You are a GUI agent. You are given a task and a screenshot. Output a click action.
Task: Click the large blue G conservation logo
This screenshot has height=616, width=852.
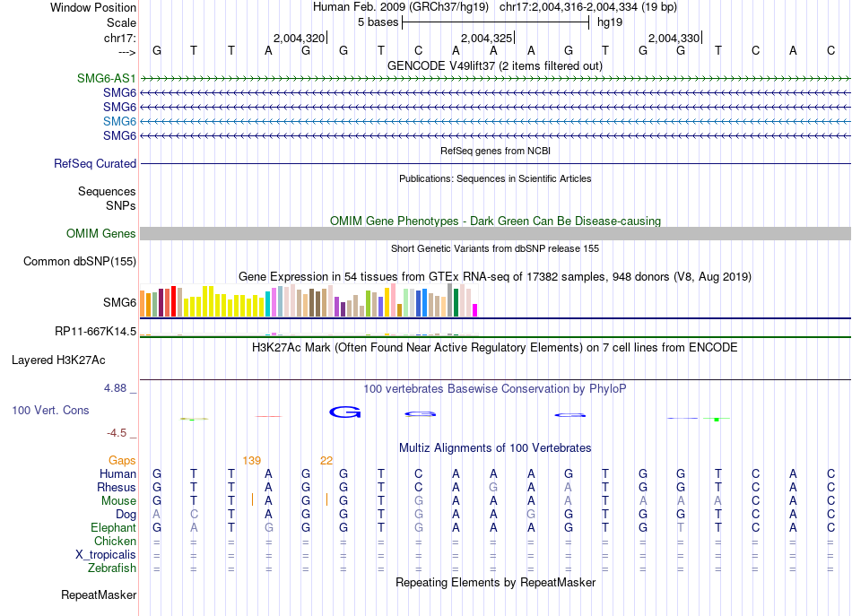click(345, 412)
